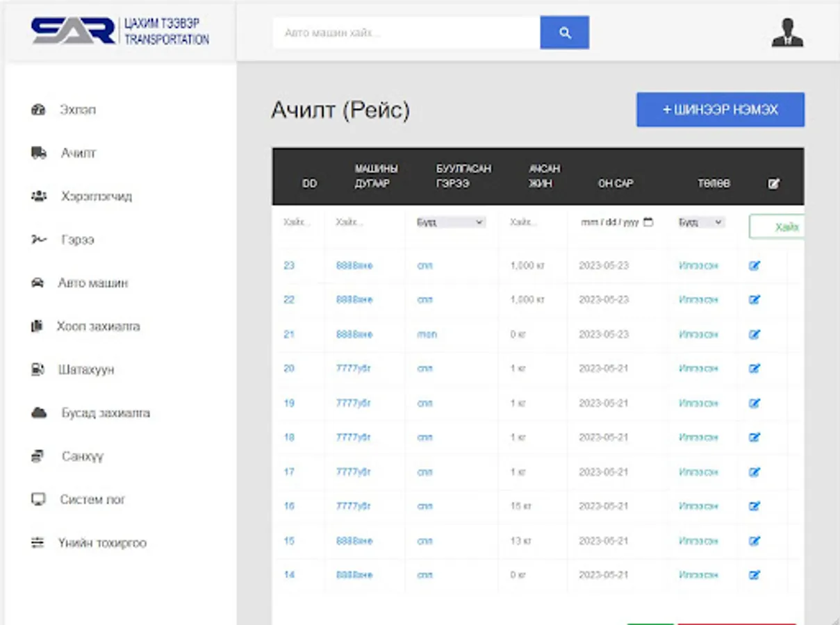
Task: Click the Машины дугаар filter input
Action: [x=365, y=222]
